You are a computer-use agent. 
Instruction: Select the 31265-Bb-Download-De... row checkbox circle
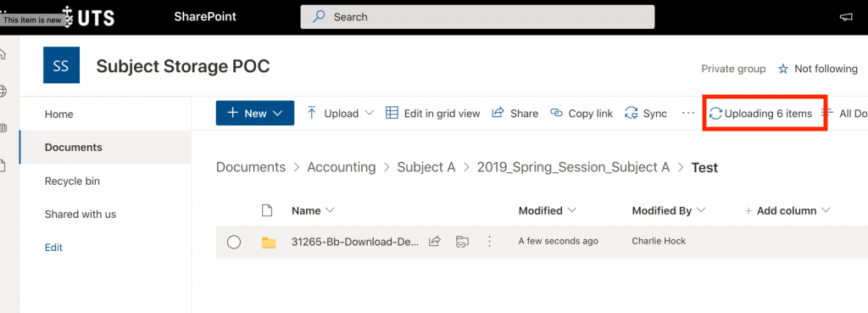pos(234,242)
